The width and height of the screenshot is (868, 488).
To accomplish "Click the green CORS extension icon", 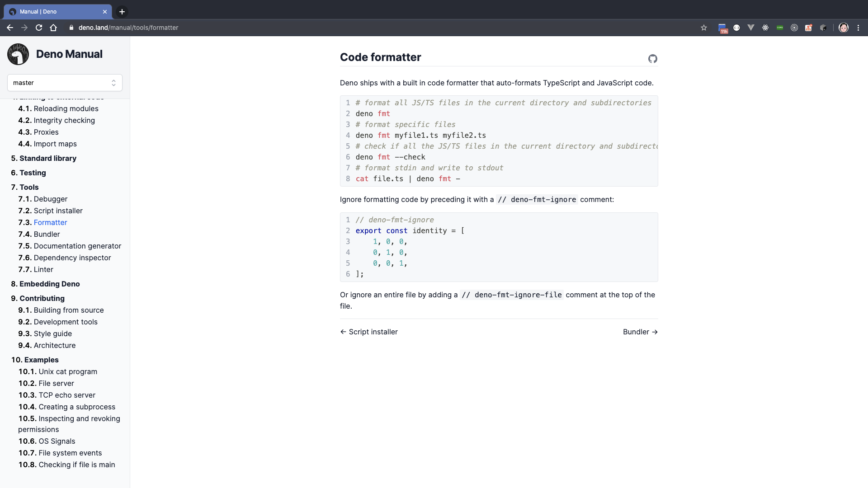I will 780,28.
